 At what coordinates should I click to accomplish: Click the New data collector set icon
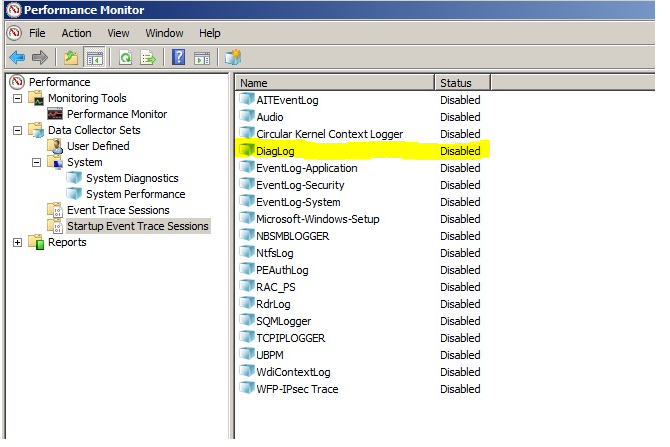coord(233,57)
